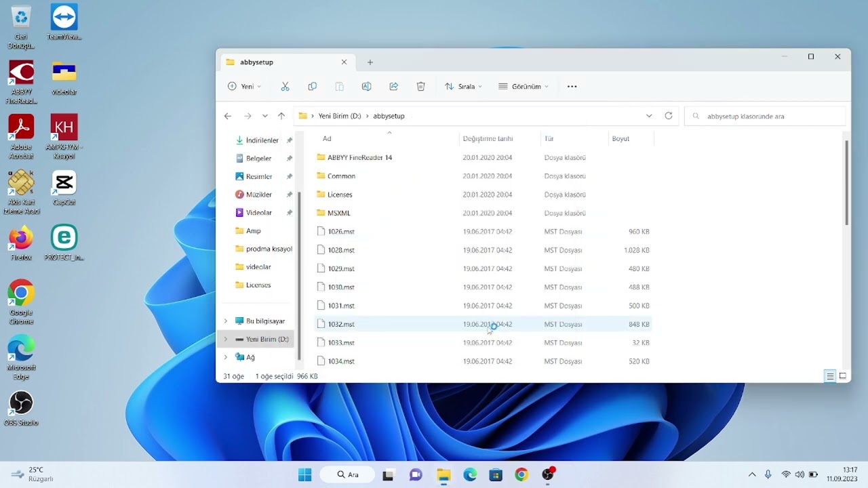The width and height of the screenshot is (868, 488).
Task: Open Microsoft Edge desktop shortcut
Action: point(21,357)
